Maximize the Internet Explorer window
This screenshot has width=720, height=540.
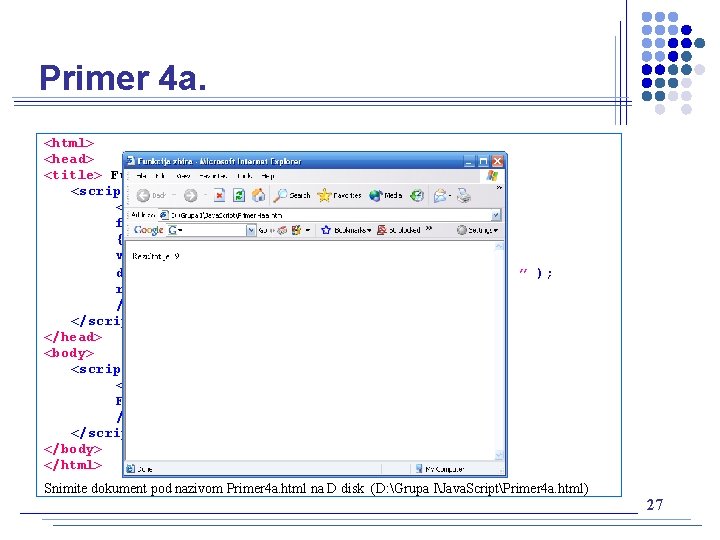(x=483, y=161)
